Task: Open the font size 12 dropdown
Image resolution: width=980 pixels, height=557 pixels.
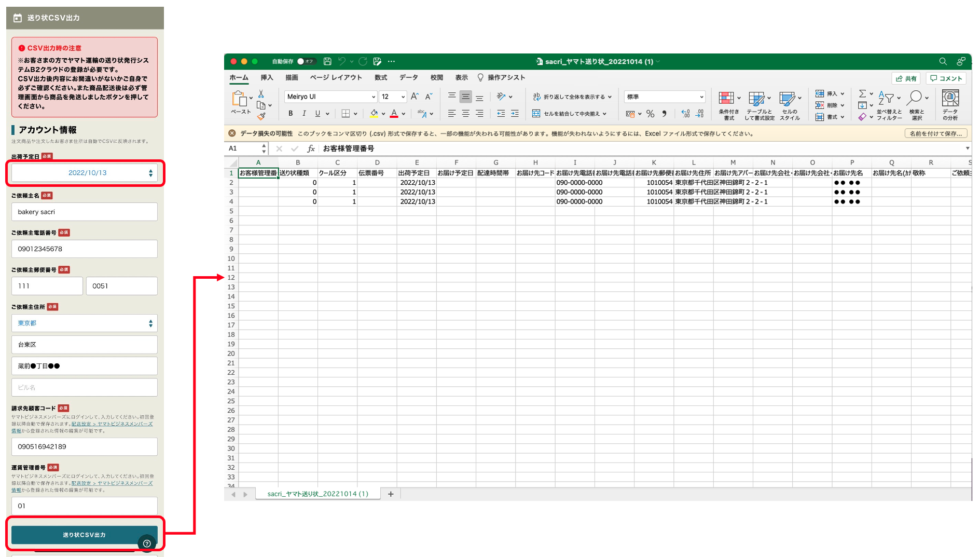Action: (x=403, y=97)
